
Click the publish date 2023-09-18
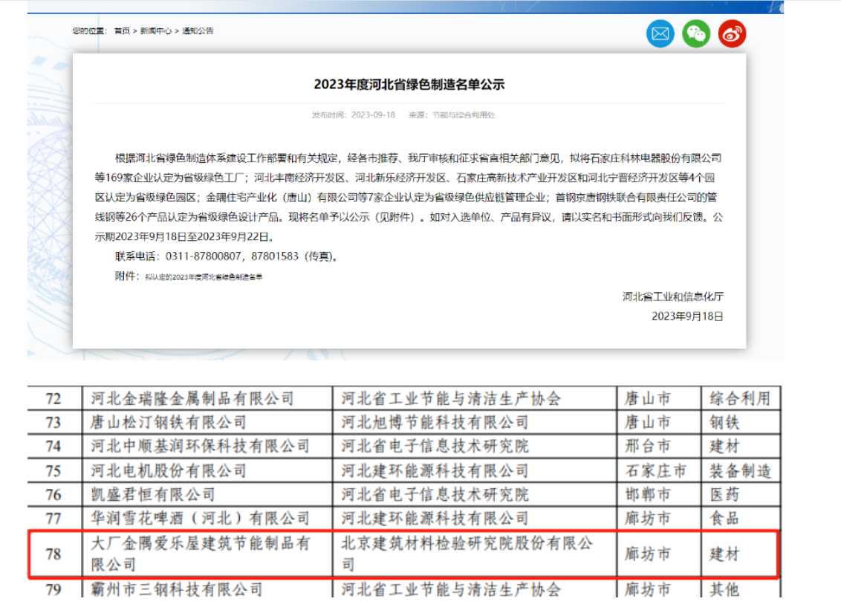click(373, 115)
